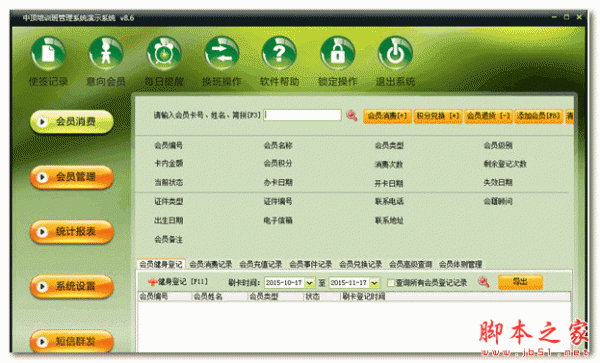Screen dimensions: 600x363
Task: Click the 失效日期 field label
Action: click(498, 183)
